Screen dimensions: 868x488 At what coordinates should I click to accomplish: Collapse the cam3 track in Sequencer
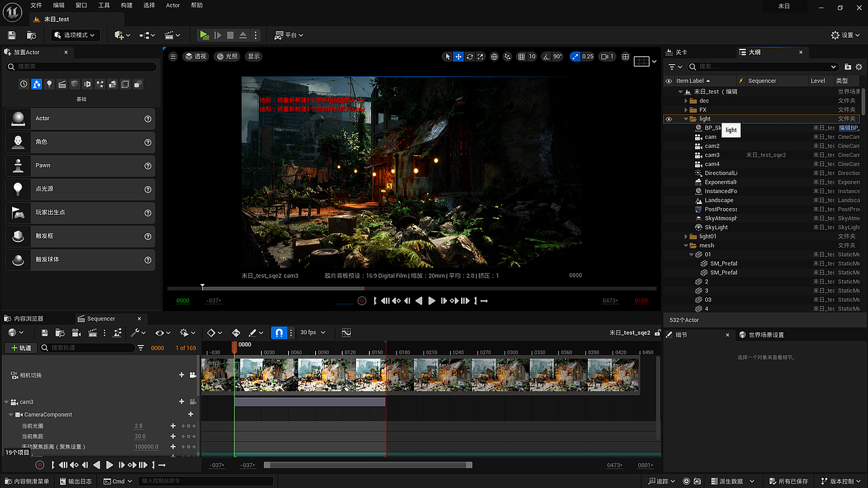point(7,402)
